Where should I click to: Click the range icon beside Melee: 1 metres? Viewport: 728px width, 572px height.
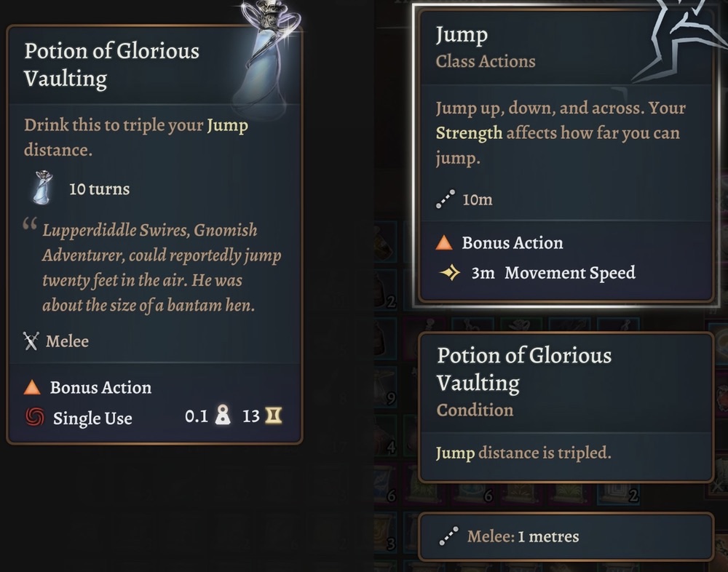[x=448, y=537]
